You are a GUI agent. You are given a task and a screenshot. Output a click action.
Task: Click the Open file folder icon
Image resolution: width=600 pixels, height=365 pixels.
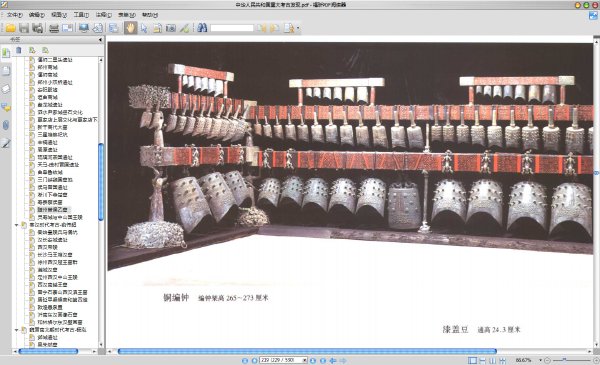[x=10, y=28]
